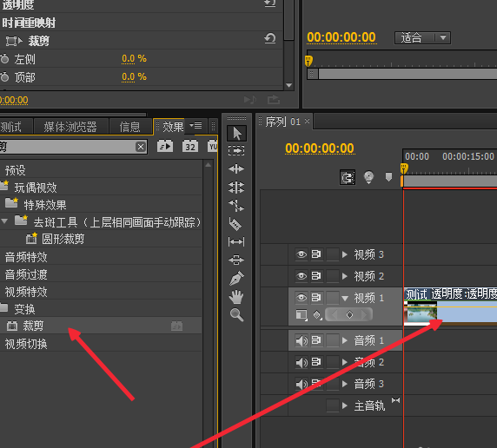Select the 裁剪 effect in 变换 folder
The image size is (497, 448).
pyautogui.click(x=101, y=326)
